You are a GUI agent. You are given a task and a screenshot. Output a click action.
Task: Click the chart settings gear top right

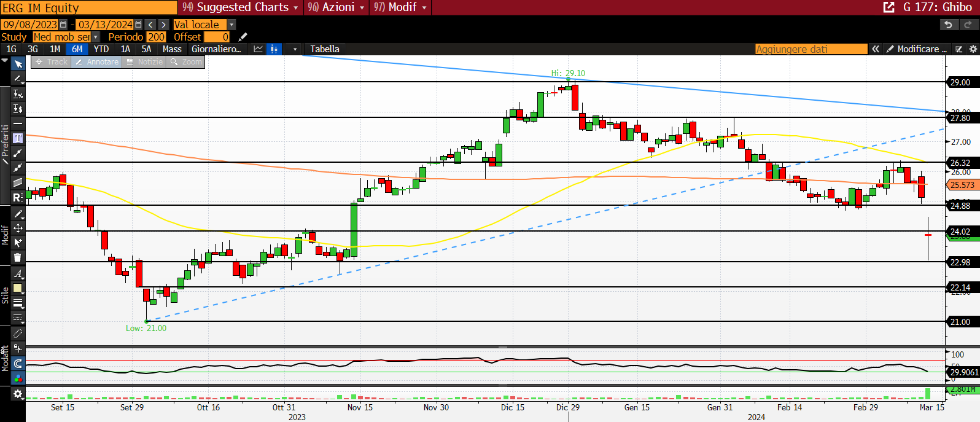click(x=973, y=49)
